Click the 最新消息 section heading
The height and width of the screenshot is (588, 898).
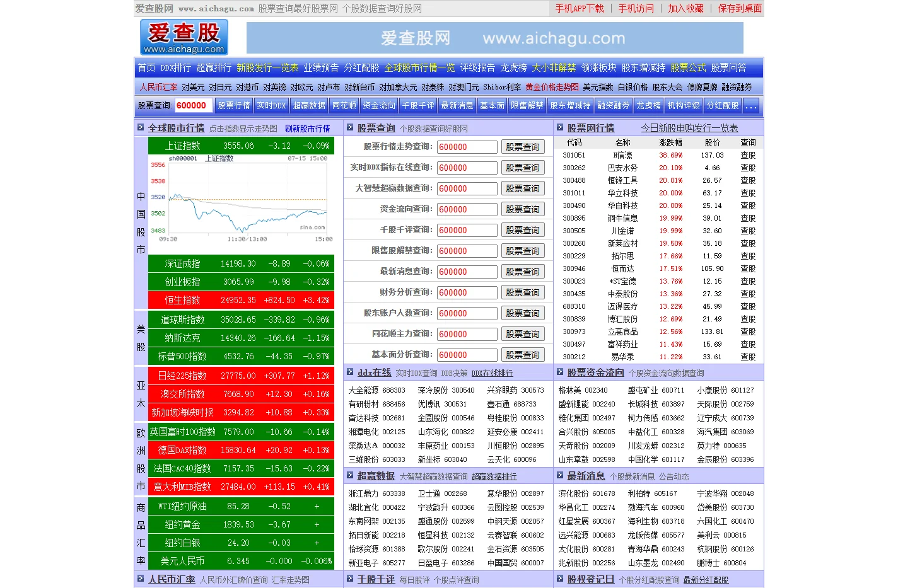pos(586,476)
